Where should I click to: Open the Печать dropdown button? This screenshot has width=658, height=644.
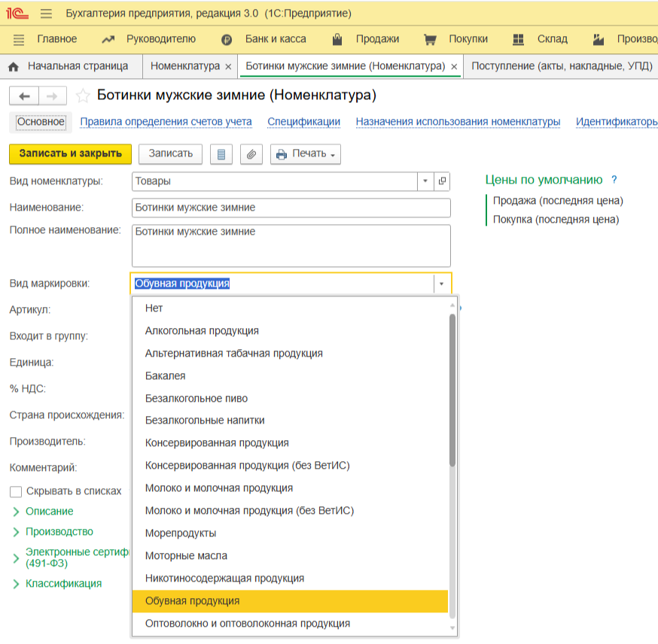tap(305, 154)
